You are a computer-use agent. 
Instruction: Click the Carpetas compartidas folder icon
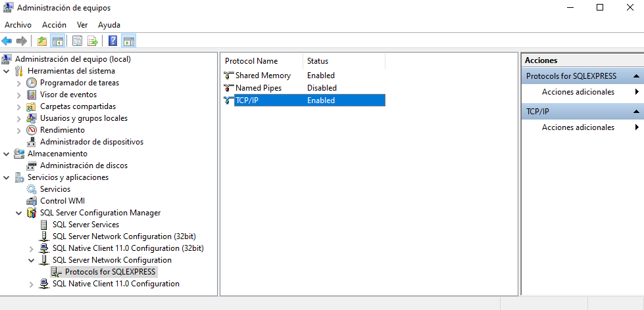[31, 106]
